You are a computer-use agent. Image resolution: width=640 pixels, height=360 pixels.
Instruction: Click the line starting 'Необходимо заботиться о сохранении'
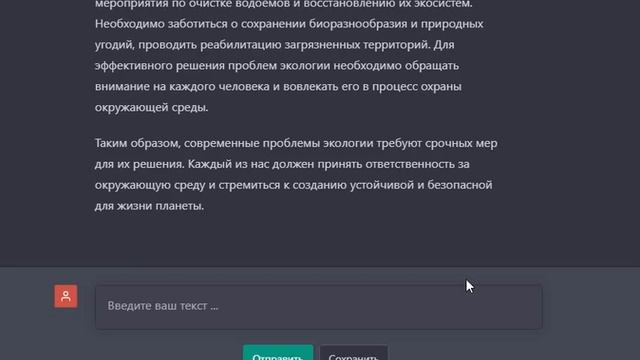(289, 24)
